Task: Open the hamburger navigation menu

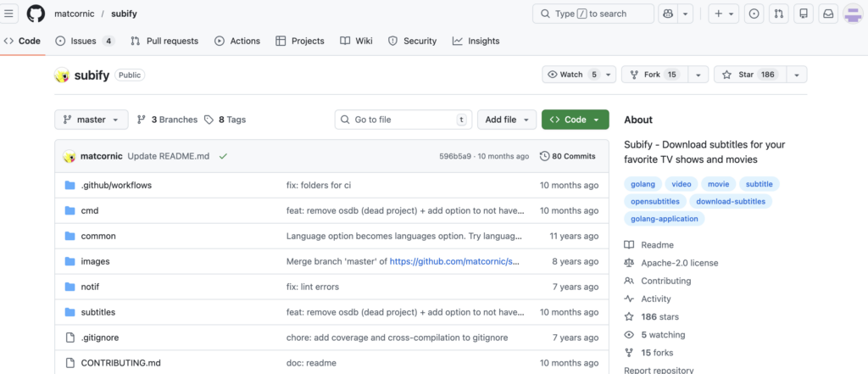Action: point(9,14)
